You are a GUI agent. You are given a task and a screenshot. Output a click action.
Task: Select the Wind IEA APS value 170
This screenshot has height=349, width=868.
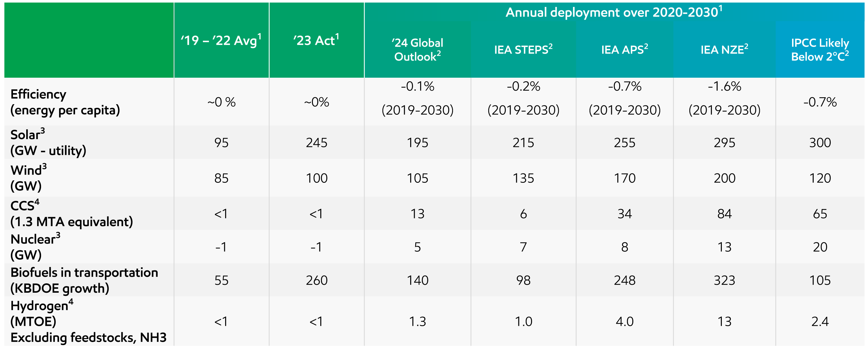click(x=624, y=178)
